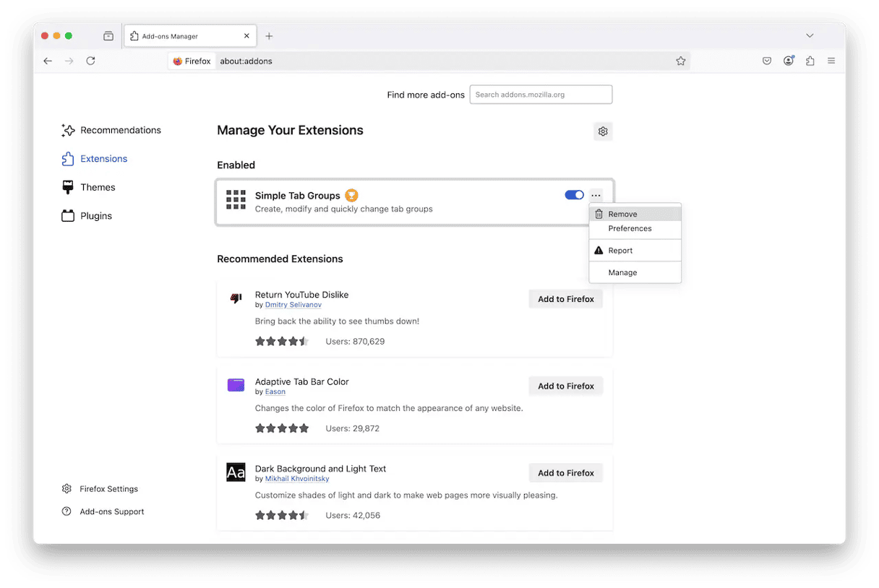Go to the Themes section in sidebar
879x588 pixels.
(x=98, y=187)
